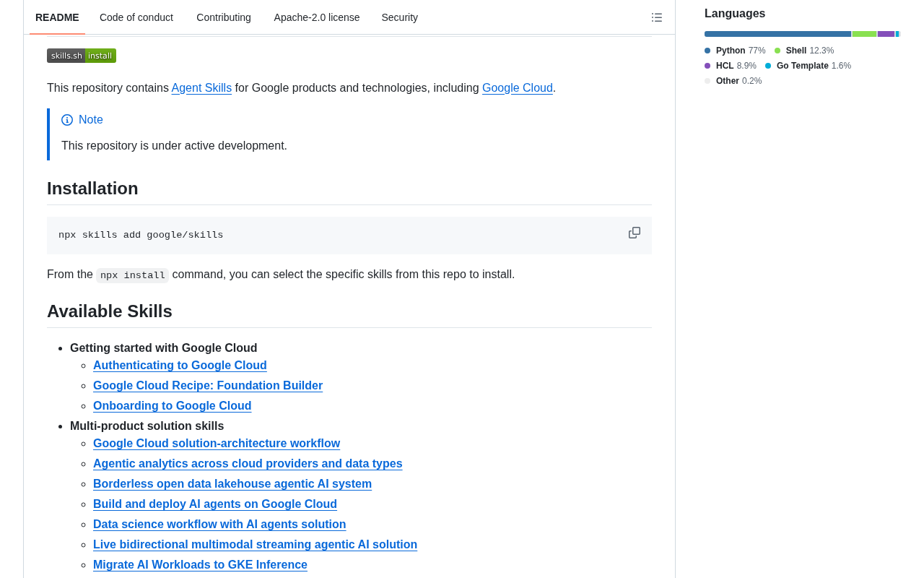Copy the npx skills add command

pyautogui.click(x=635, y=233)
